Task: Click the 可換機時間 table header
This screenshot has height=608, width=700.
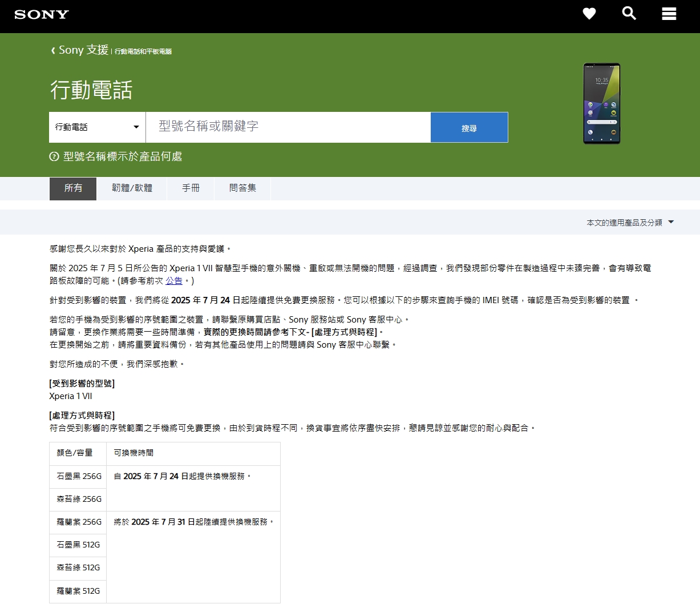Action: click(193, 453)
